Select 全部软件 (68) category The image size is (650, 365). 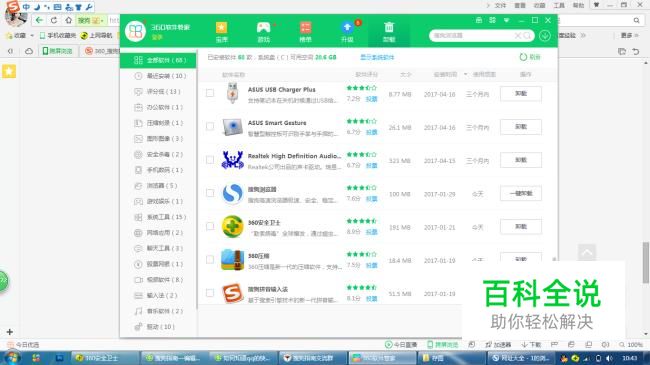[x=158, y=61]
